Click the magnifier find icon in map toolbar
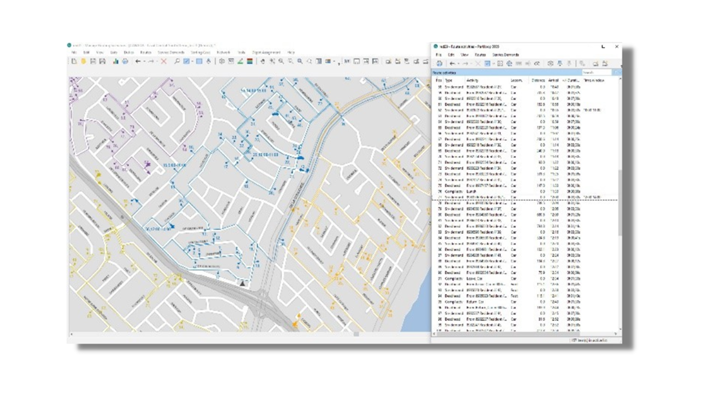Image resolution: width=705 pixels, height=397 pixels. [177, 61]
